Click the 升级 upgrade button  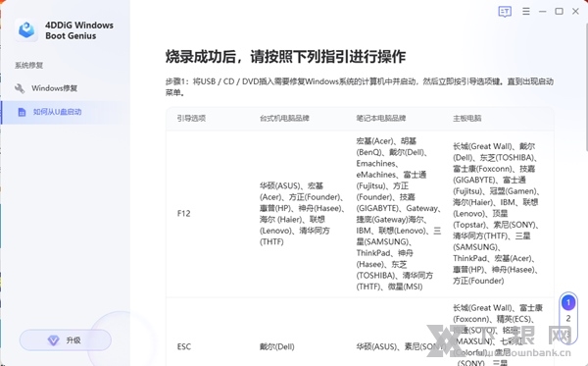[x=66, y=340]
